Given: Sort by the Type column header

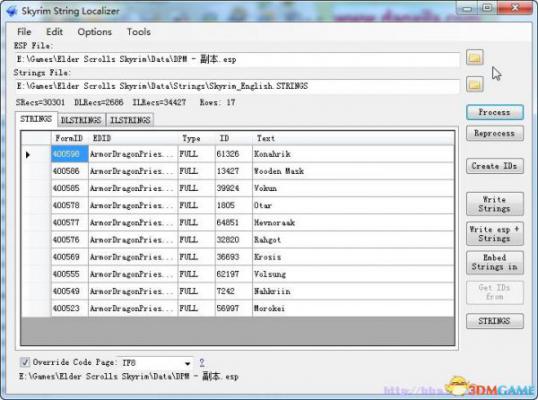Looking at the screenshot, I should coord(196,138).
